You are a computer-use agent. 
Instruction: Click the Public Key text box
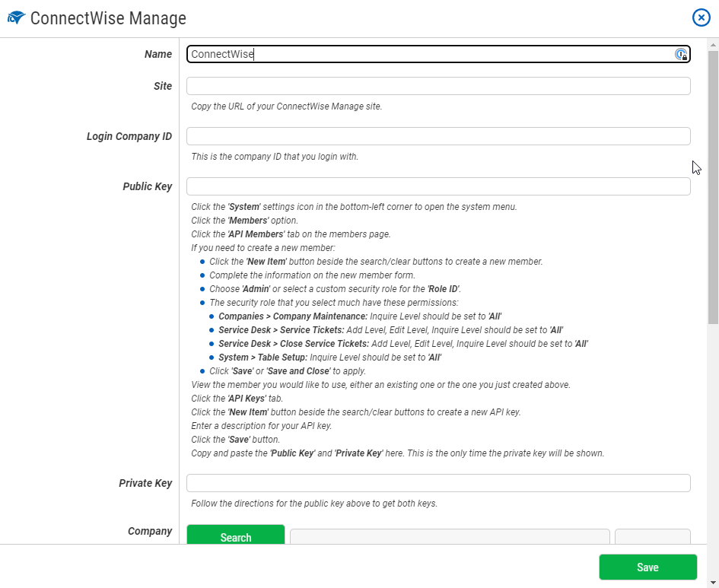[x=438, y=186]
